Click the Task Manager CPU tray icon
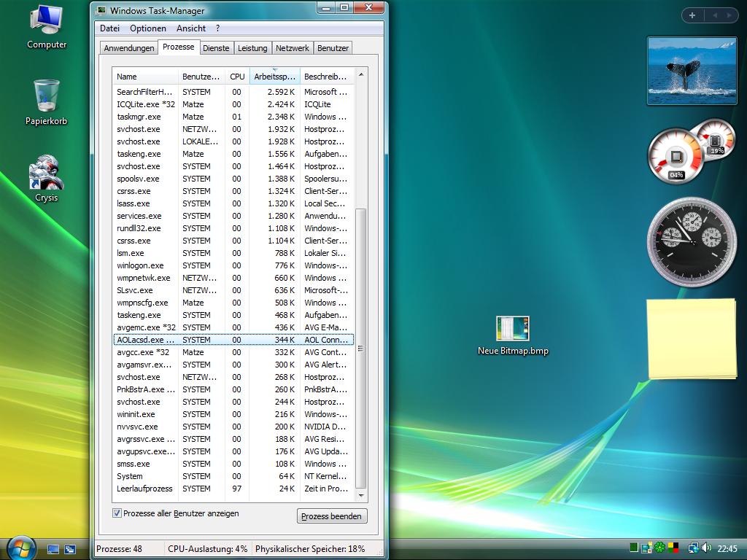 point(634,548)
